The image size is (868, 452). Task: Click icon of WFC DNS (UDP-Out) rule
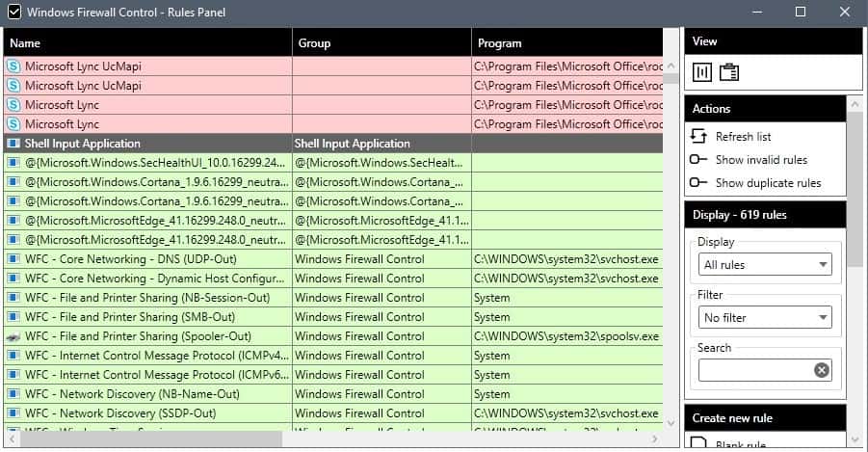click(13, 258)
